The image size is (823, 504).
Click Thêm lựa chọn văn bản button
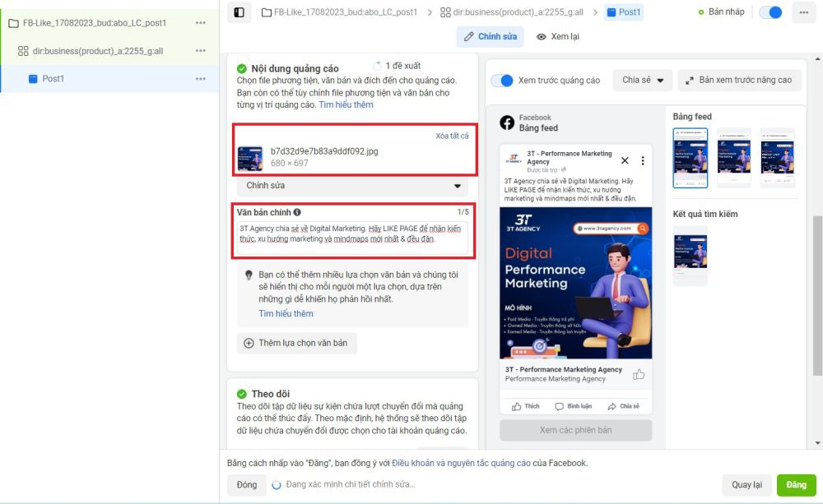296,343
